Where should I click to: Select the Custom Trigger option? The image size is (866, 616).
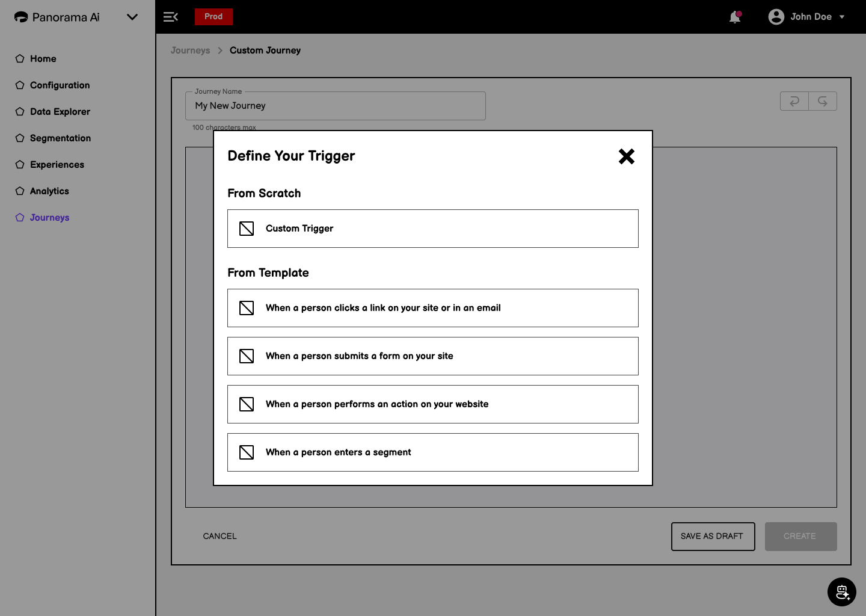coord(433,229)
